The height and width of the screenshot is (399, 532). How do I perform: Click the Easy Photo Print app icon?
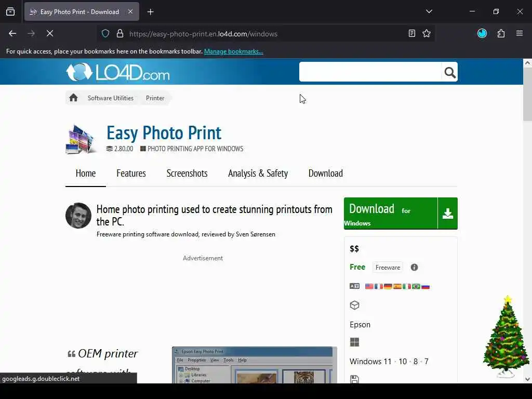[x=81, y=139]
